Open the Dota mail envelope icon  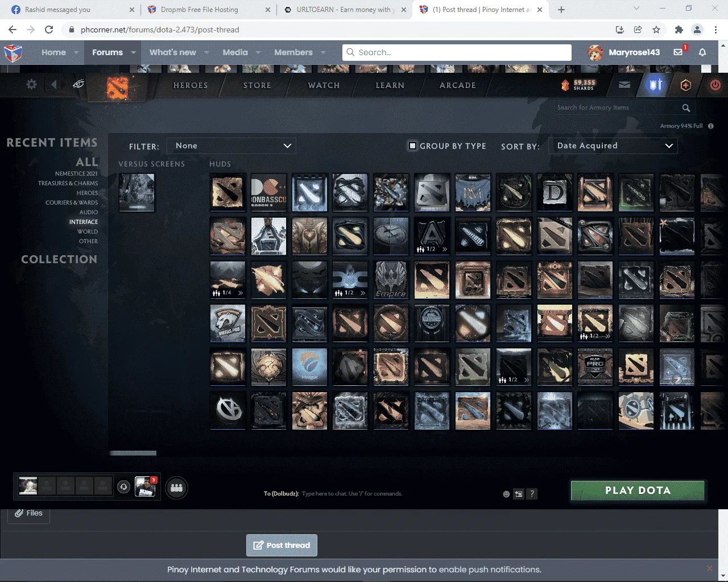tap(624, 85)
